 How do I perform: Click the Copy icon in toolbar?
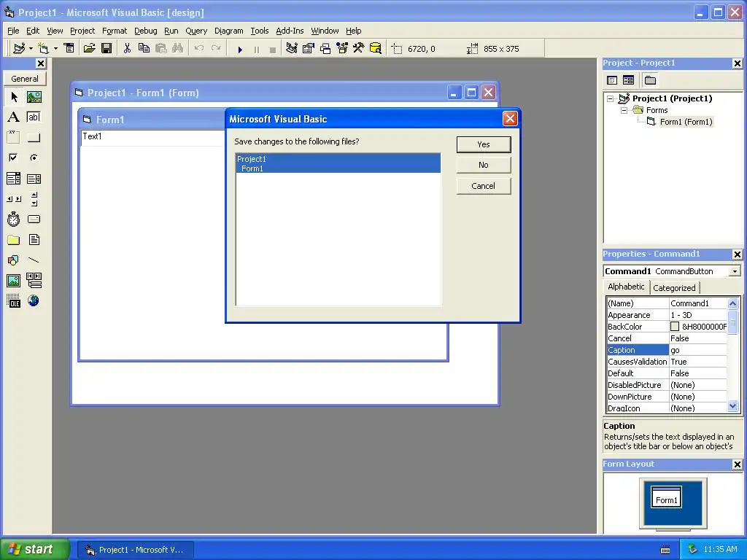144,49
